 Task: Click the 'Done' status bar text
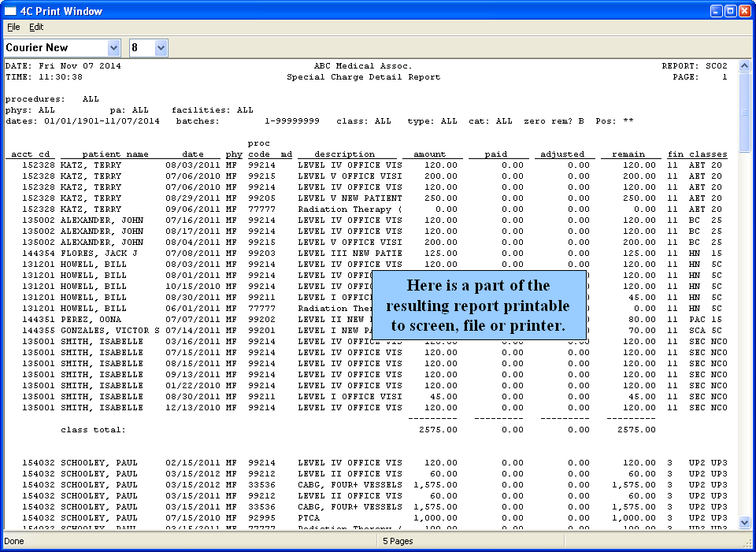14,541
